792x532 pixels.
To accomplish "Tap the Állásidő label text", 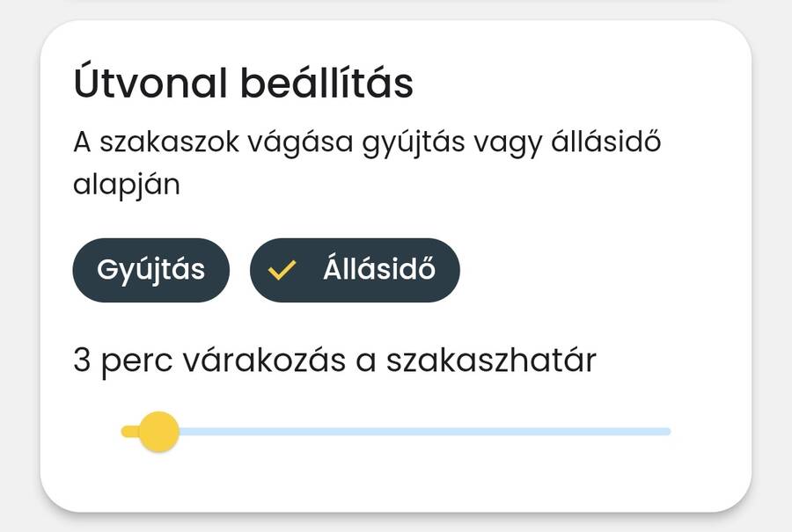I will pyautogui.click(x=378, y=270).
